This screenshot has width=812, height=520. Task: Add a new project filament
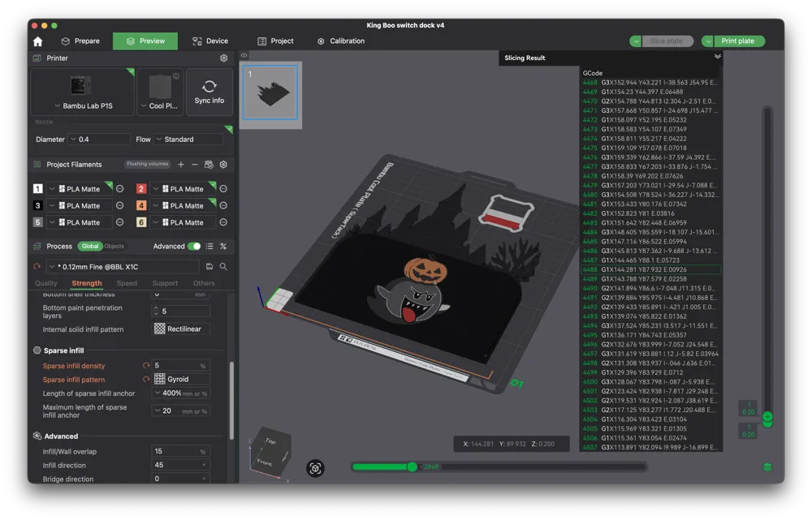pos(181,165)
